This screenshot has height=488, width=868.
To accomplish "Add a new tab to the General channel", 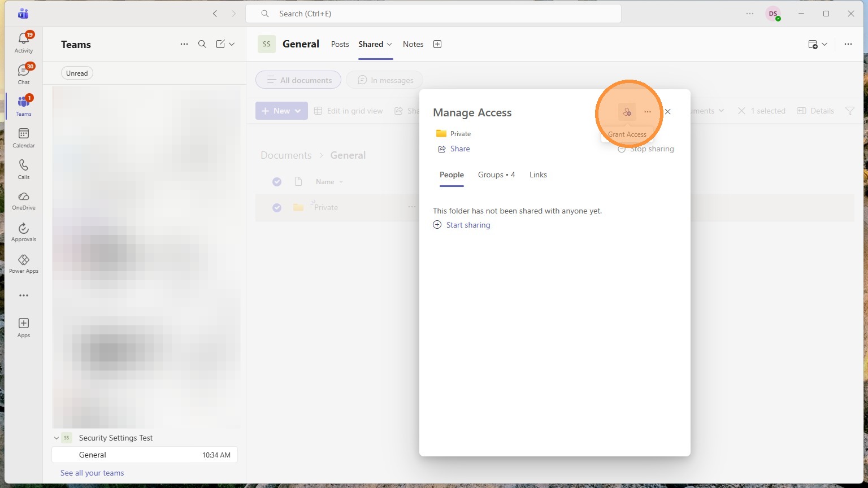I will (437, 44).
